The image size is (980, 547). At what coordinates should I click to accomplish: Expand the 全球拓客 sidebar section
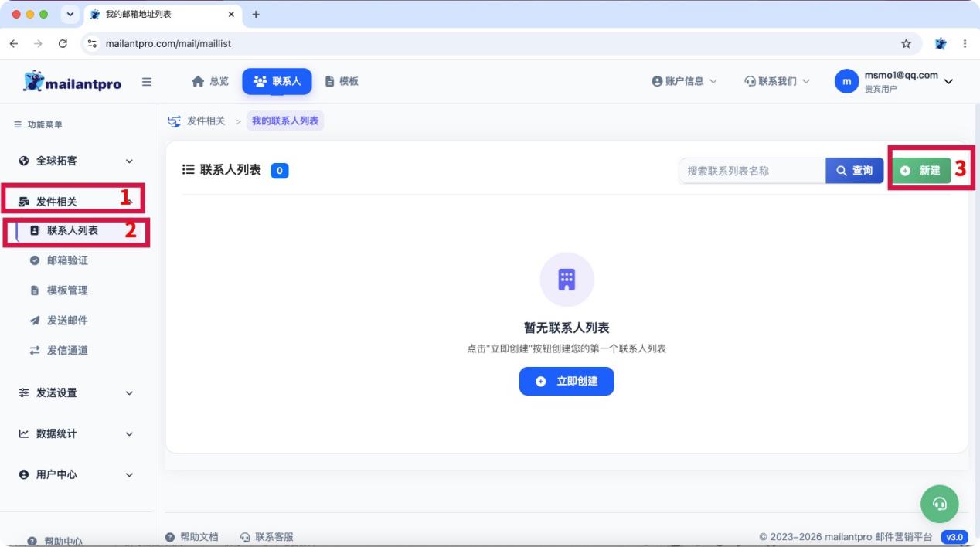77,161
